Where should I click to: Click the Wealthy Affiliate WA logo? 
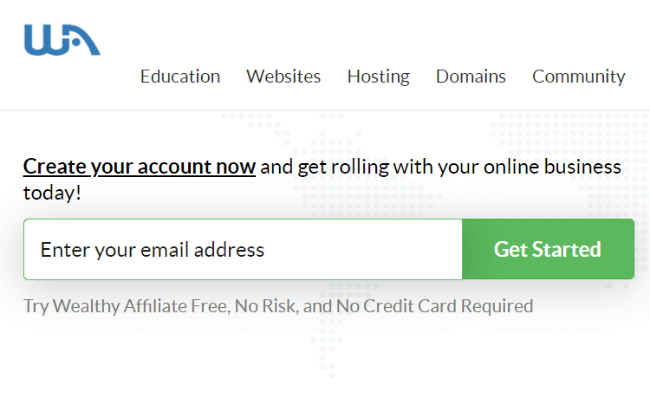point(62,40)
